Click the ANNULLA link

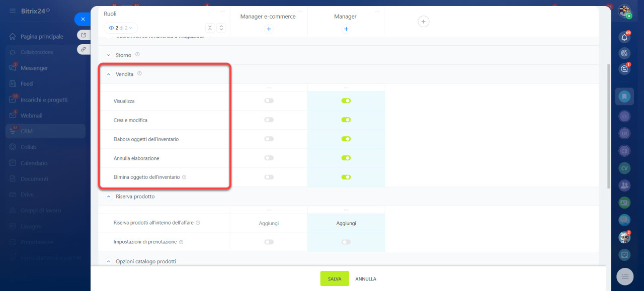tap(366, 279)
